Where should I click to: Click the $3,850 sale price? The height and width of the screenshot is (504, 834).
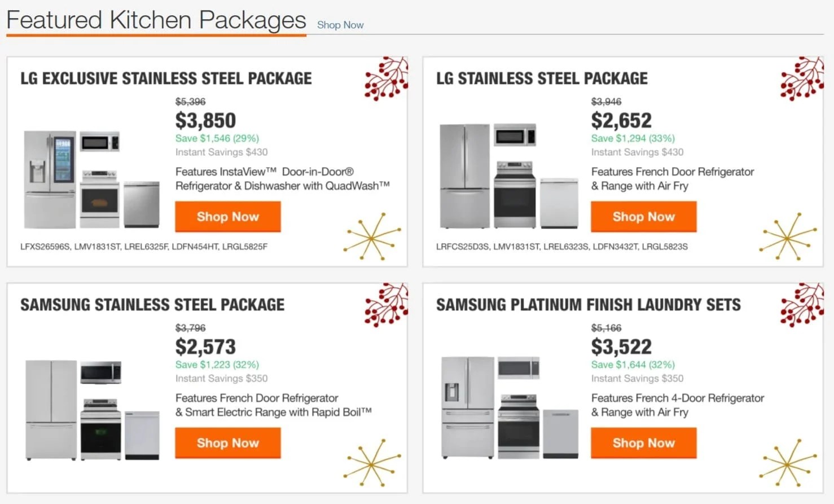click(205, 120)
